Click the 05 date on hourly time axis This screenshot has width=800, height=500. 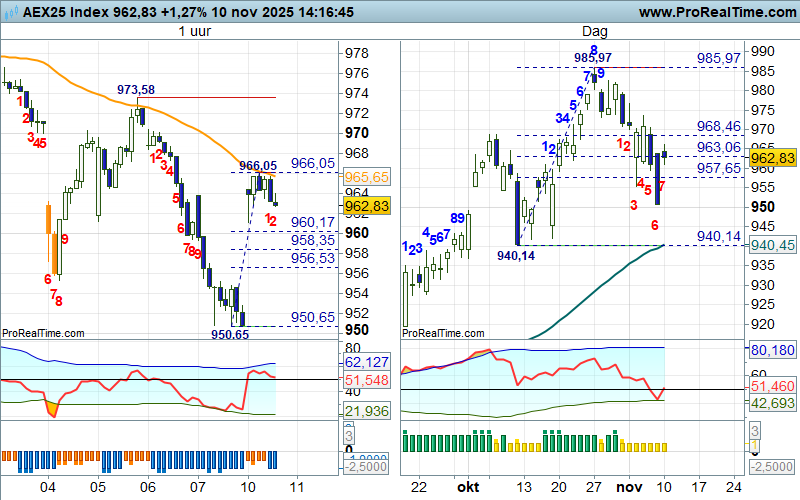click(x=97, y=487)
